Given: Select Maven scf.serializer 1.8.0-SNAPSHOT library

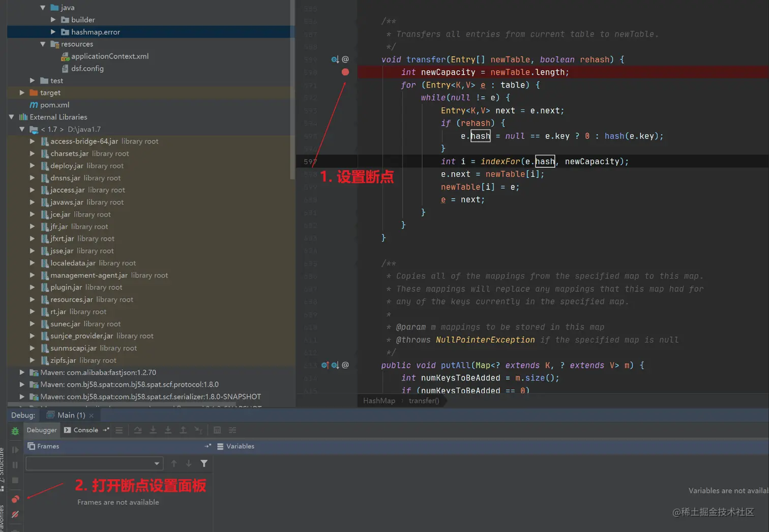Looking at the screenshot, I should coord(145,397).
